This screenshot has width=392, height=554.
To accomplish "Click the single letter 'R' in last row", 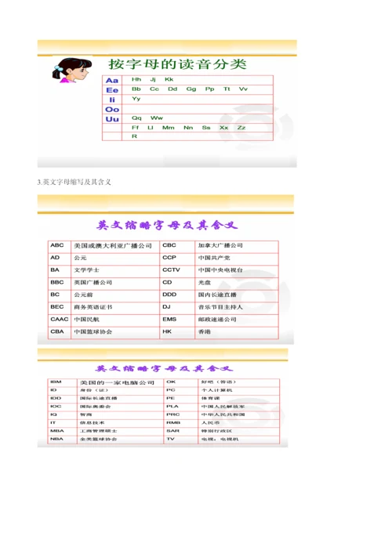I will pyautogui.click(x=134, y=136).
